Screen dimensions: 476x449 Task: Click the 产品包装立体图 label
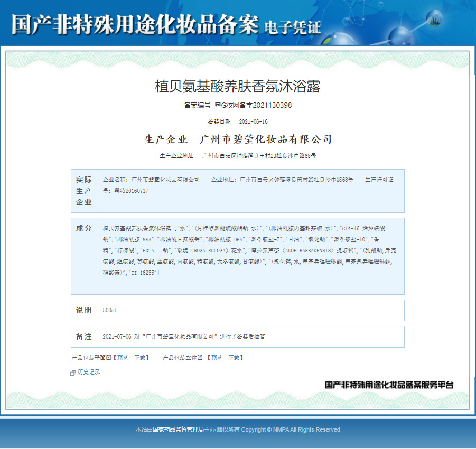coord(182,358)
